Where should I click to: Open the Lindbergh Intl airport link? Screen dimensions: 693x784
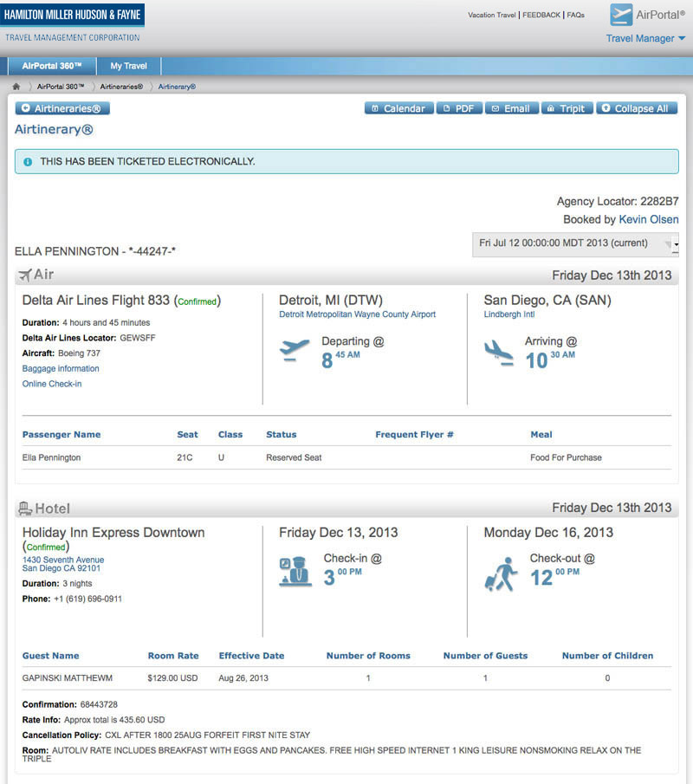coord(509,314)
